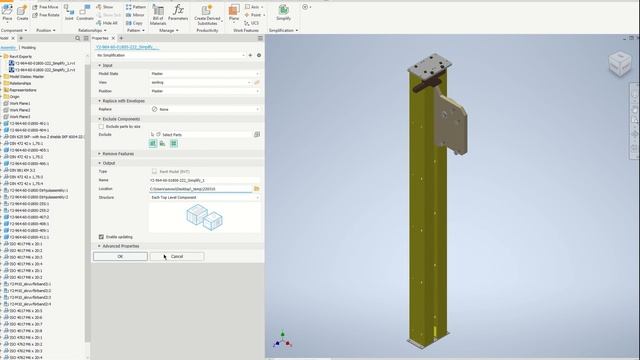The height and width of the screenshot is (360, 640).
Task: Click the Point work feature tool
Action: (253, 15)
